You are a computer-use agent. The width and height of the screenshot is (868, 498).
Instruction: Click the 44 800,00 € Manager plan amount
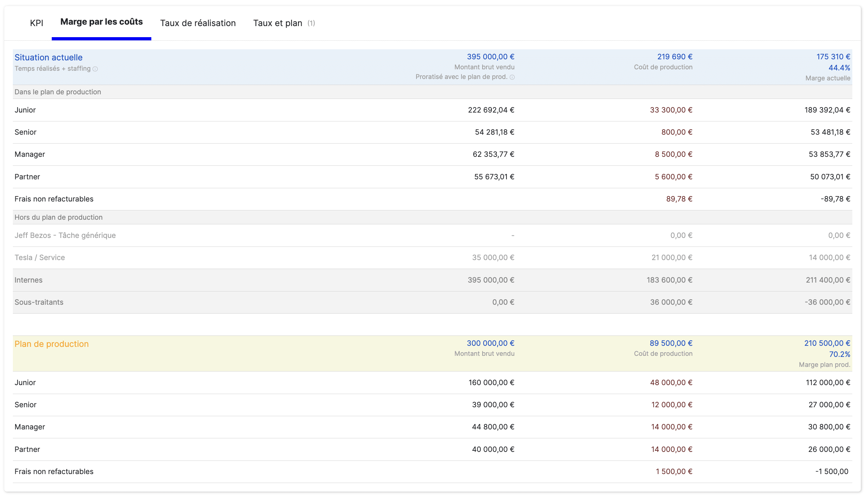[x=493, y=427]
